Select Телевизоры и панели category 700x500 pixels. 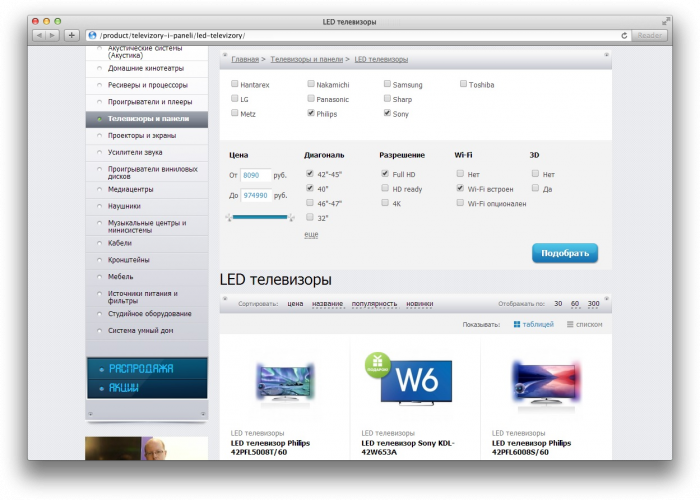pyautogui.click(x=146, y=119)
